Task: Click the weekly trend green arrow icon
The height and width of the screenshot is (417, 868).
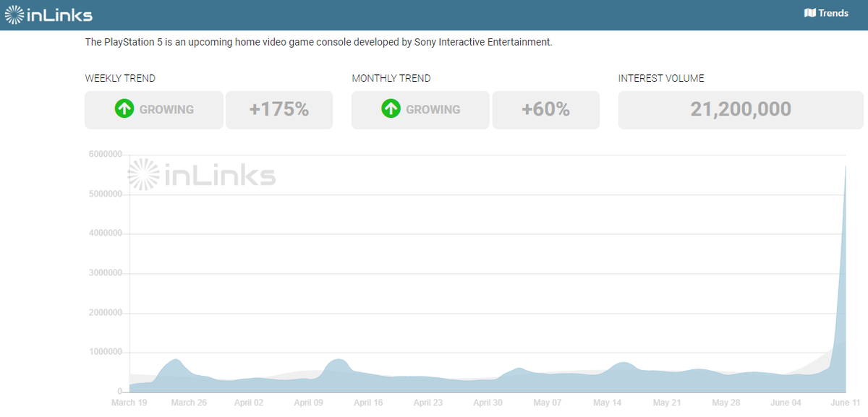Action: (124, 109)
